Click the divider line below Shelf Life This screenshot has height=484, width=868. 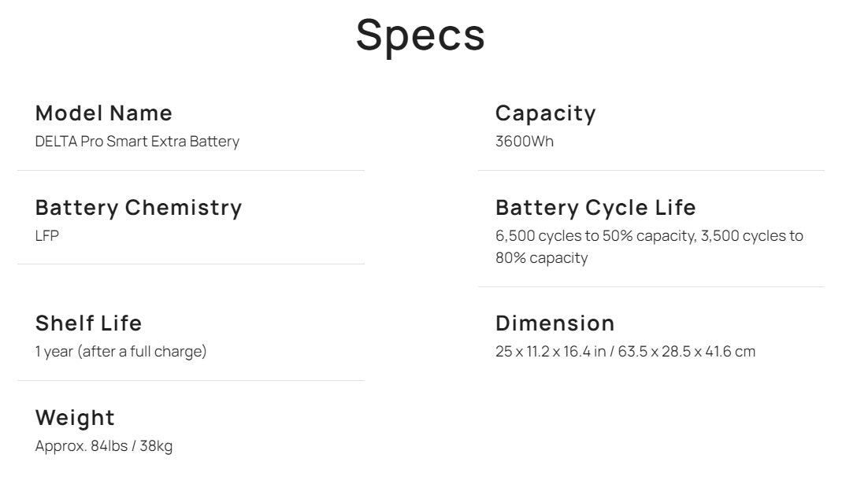click(x=191, y=381)
